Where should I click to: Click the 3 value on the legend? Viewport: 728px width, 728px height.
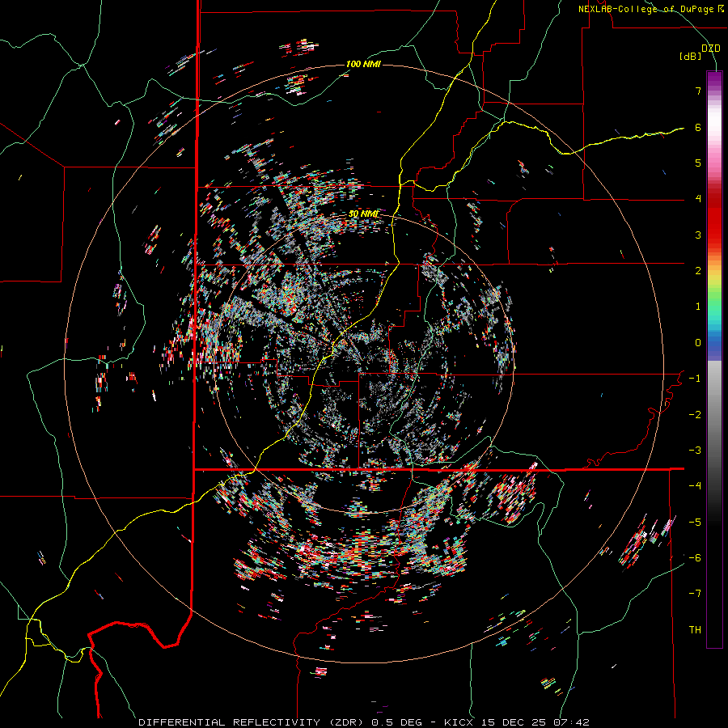tap(698, 235)
